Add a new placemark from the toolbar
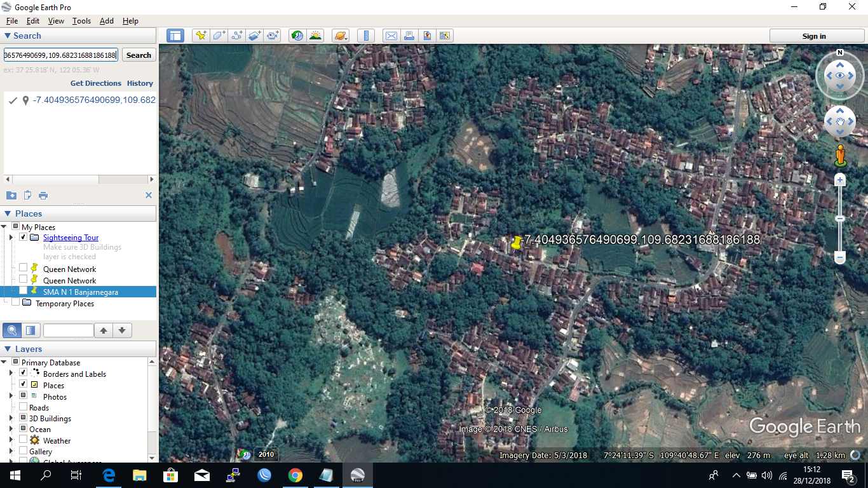 point(201,36)
